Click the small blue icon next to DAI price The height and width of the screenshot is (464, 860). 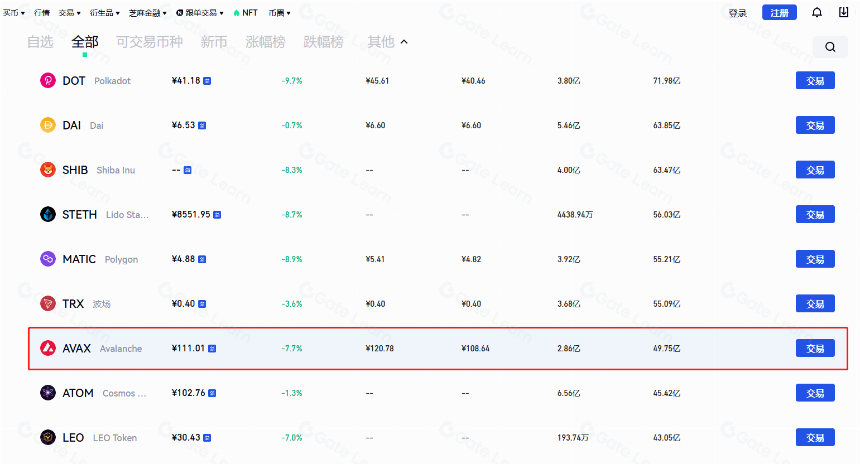(202, 126)
